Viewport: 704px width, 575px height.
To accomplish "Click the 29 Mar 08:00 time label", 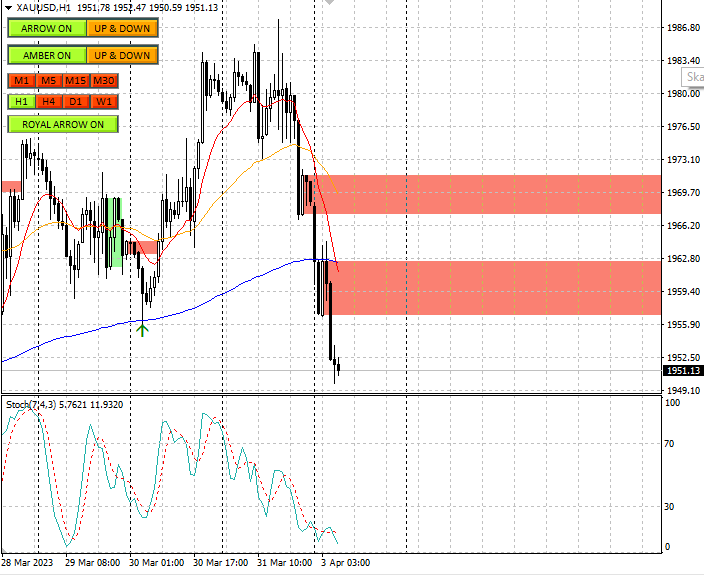I will click(92, 563).
